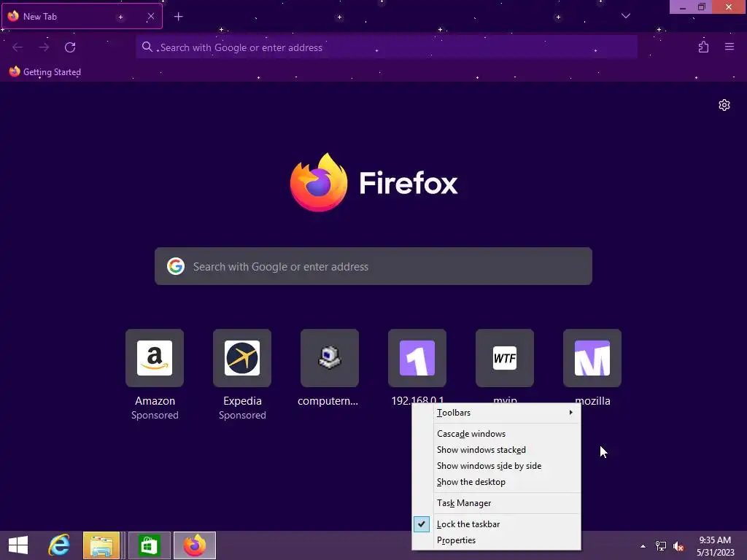Choose Show windows side by side
The height and width of the screenshot is (560, 747).
pos(496,466)
